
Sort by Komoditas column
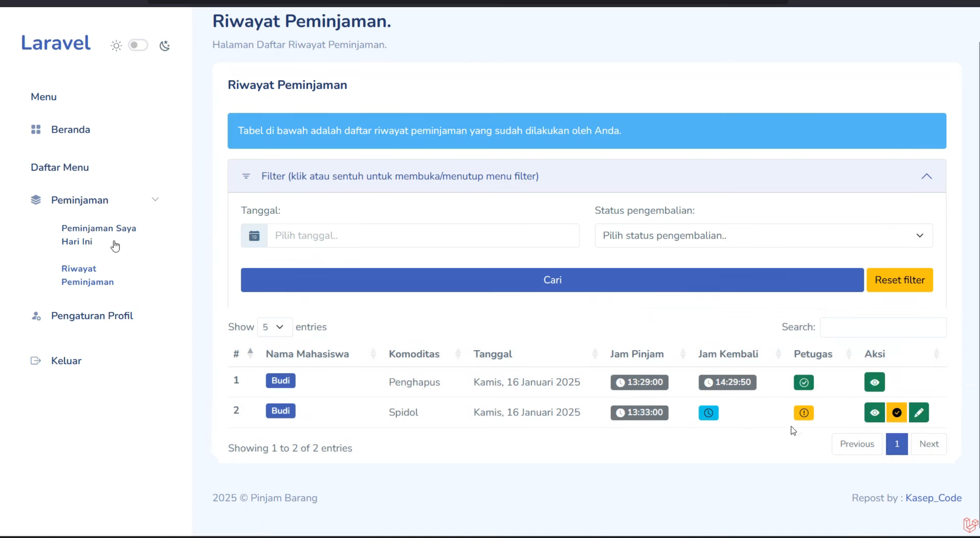tap(424, 354)
